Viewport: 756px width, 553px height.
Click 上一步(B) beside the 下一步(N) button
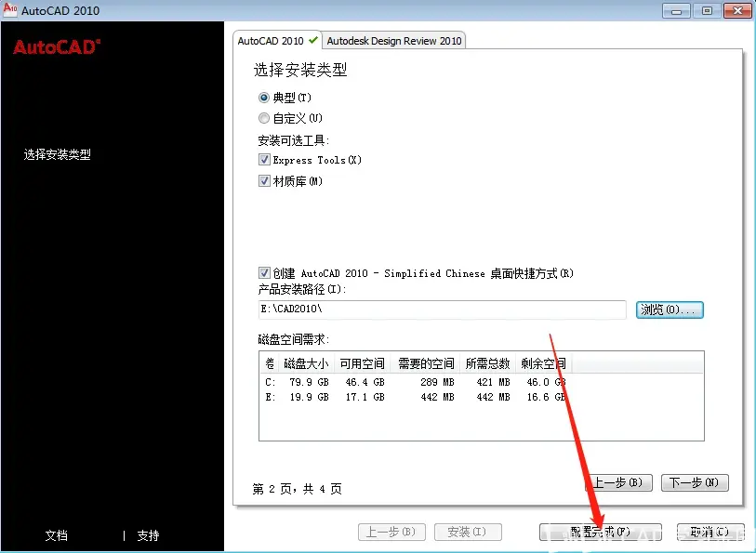coord(618,482)
